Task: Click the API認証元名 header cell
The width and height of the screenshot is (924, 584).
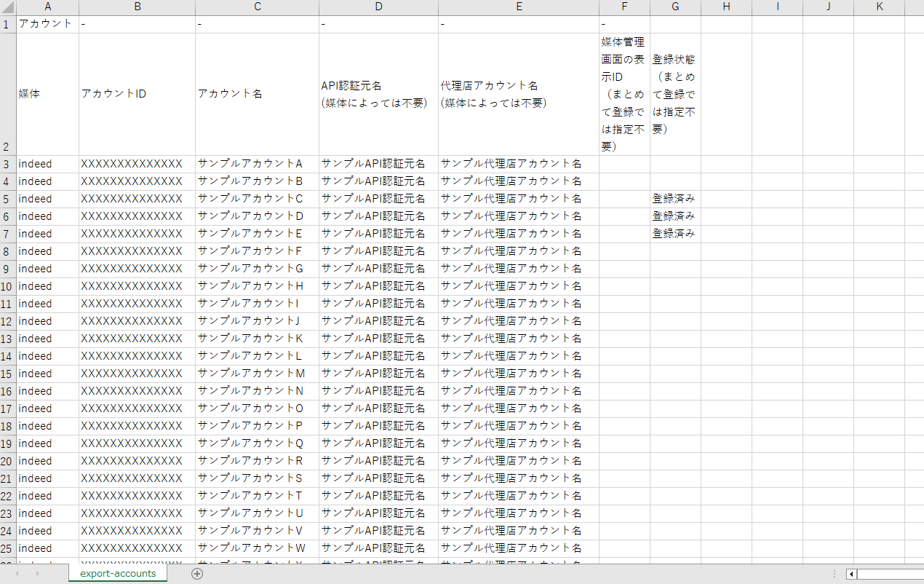Action: click(x=378, y=94)
